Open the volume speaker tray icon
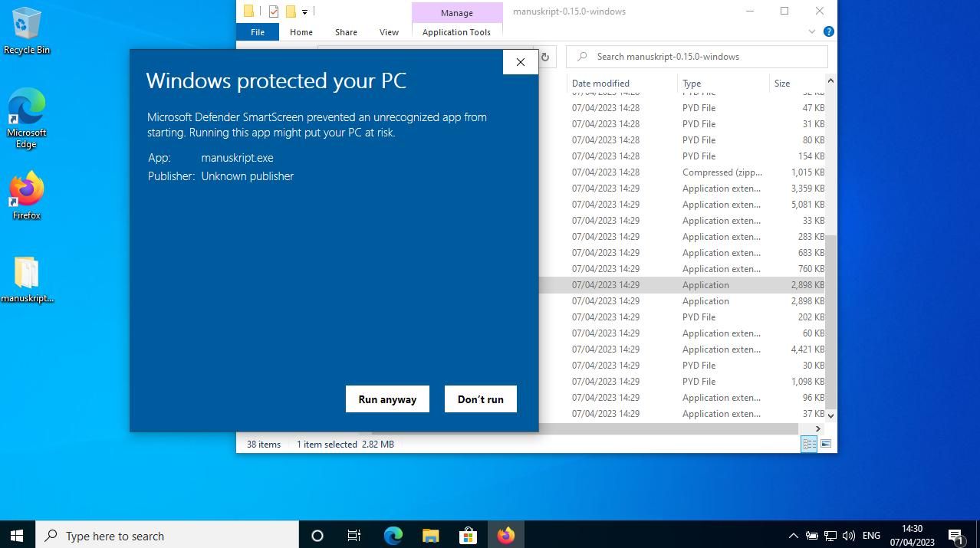The width and height of the screenshot is (980, 548). pos(848,536)
